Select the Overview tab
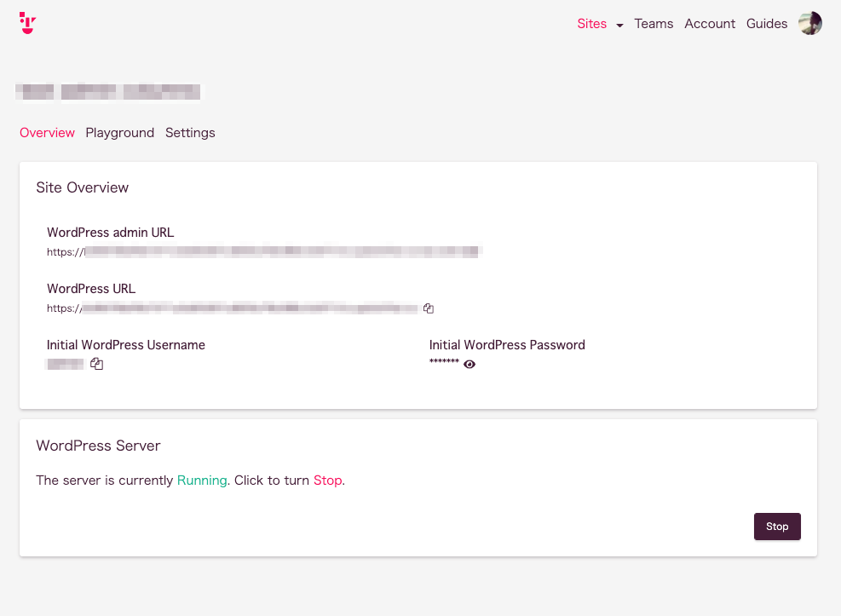Screen dimensions: 841x616 (x=47, y=132)
